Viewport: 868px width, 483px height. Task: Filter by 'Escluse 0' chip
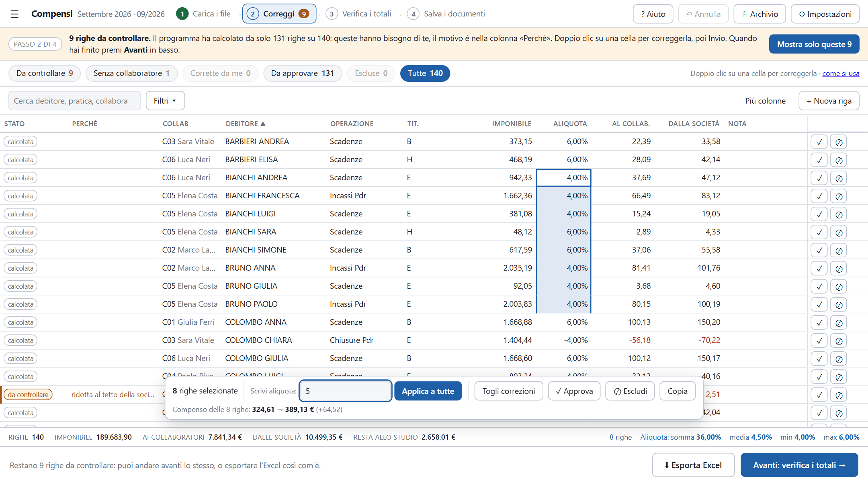(371, 73)
